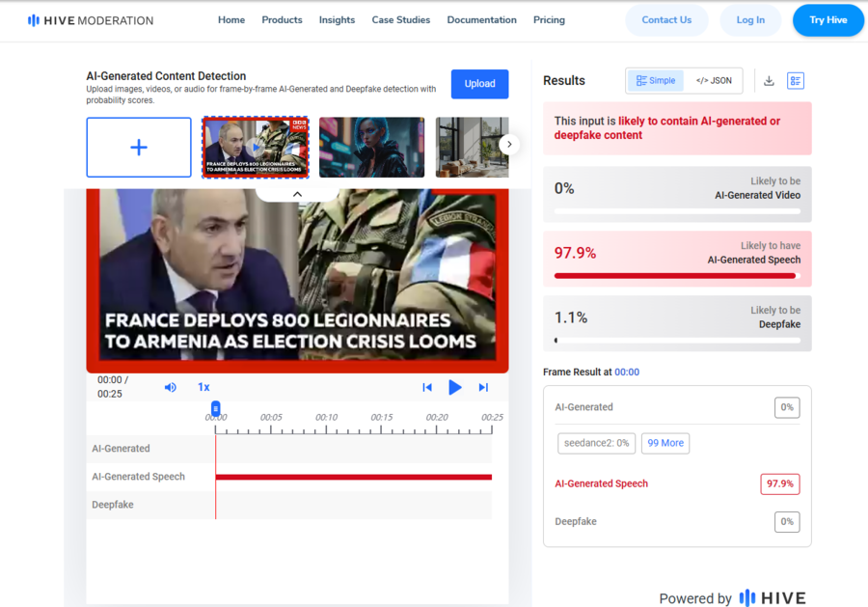This screenshot has width=868, height=607.
Task: Click the 00:10 mark on the timeline
Action: (326, 417)
